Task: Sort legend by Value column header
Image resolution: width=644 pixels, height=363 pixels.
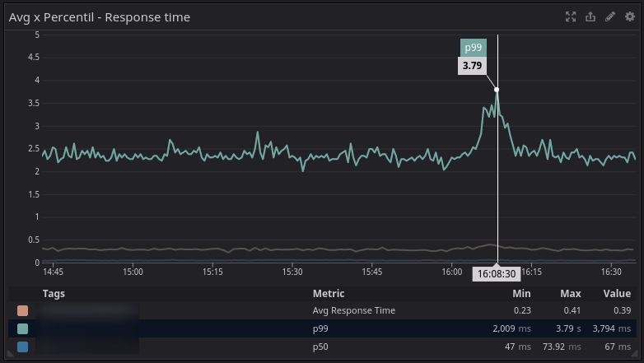Action: (x=615, y=294)
